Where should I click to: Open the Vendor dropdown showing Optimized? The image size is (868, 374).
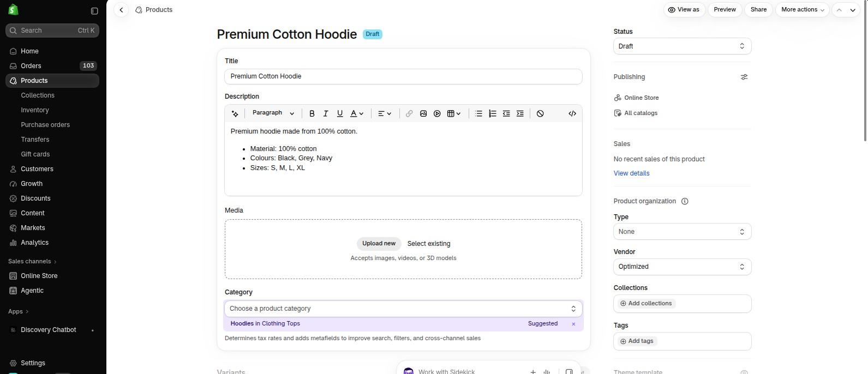tap(683, 267)
